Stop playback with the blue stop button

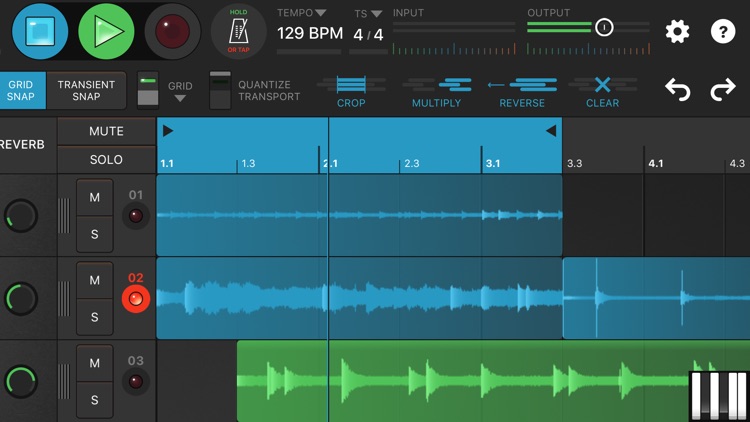[40, 31]
